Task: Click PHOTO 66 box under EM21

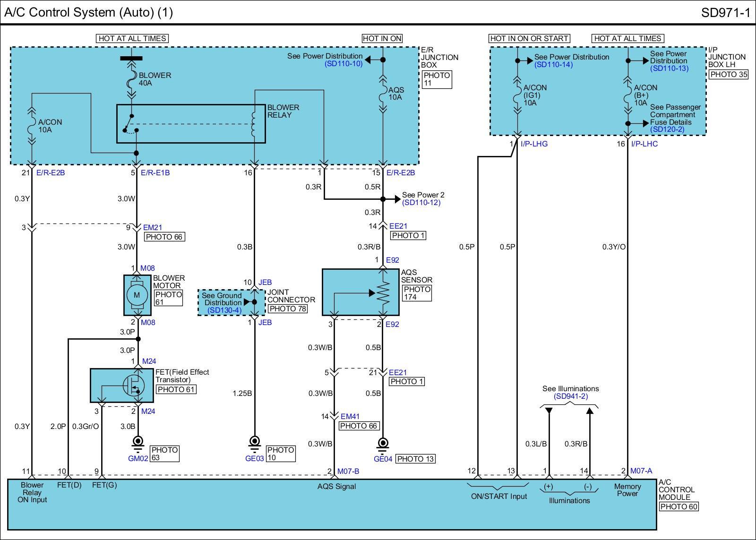Action: click(164, 237)
